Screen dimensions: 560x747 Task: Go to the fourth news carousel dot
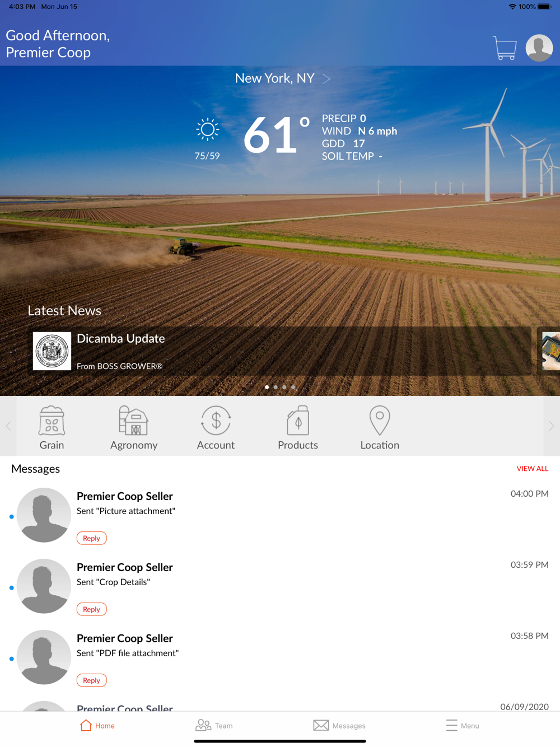(x=293, y=387)
